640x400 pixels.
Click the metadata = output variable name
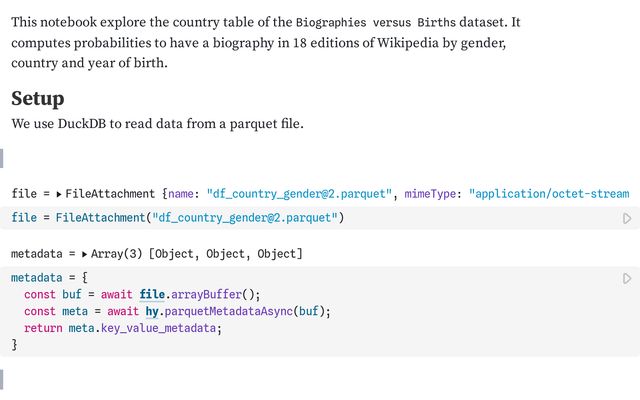pyautogui.click(x=37, y=254)
